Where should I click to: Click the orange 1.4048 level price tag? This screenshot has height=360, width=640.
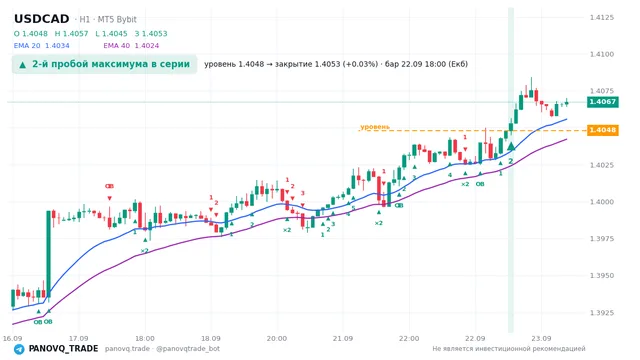pyautogui.click(x=602, y=130)
